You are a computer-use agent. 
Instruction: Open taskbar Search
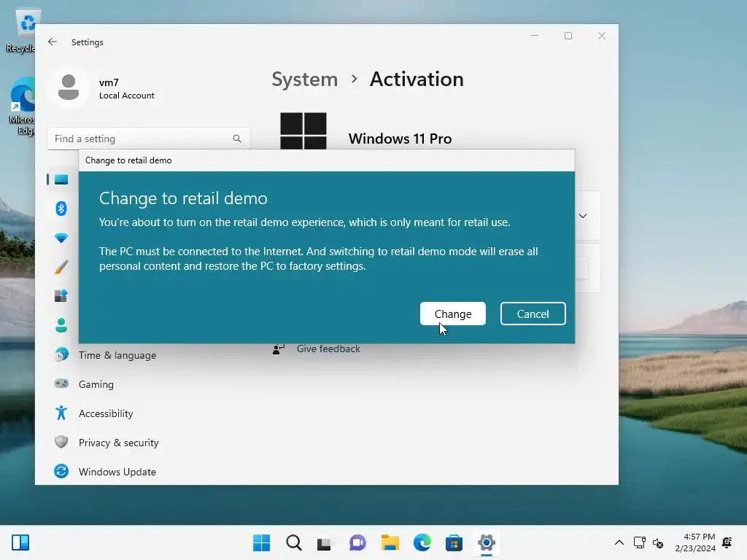(293, 542)
